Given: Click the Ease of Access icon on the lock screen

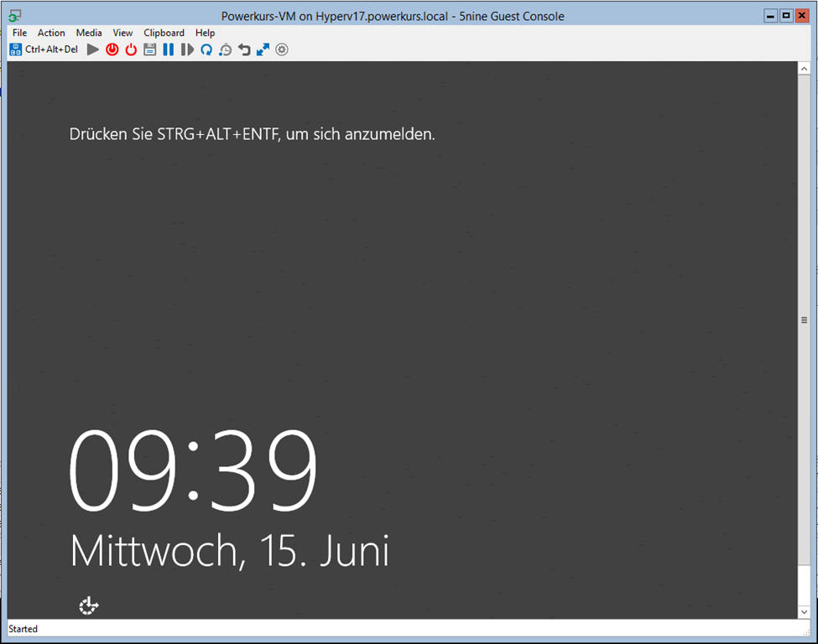Looking at the screenshot, I should click(x=89, y=605).
